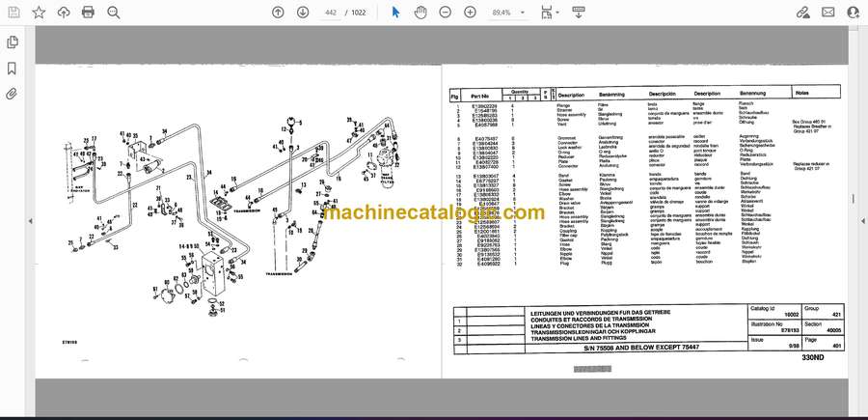The height and width of the screenshot is (420, 868).
Task: Click the '330ND' model label
Action: tap(813, 358)
